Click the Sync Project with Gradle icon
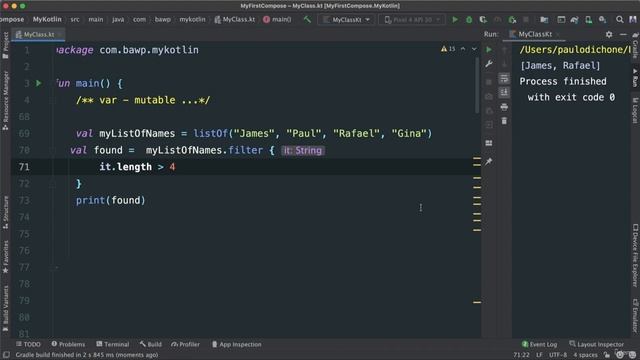640x360 pixels. [575, 19]
